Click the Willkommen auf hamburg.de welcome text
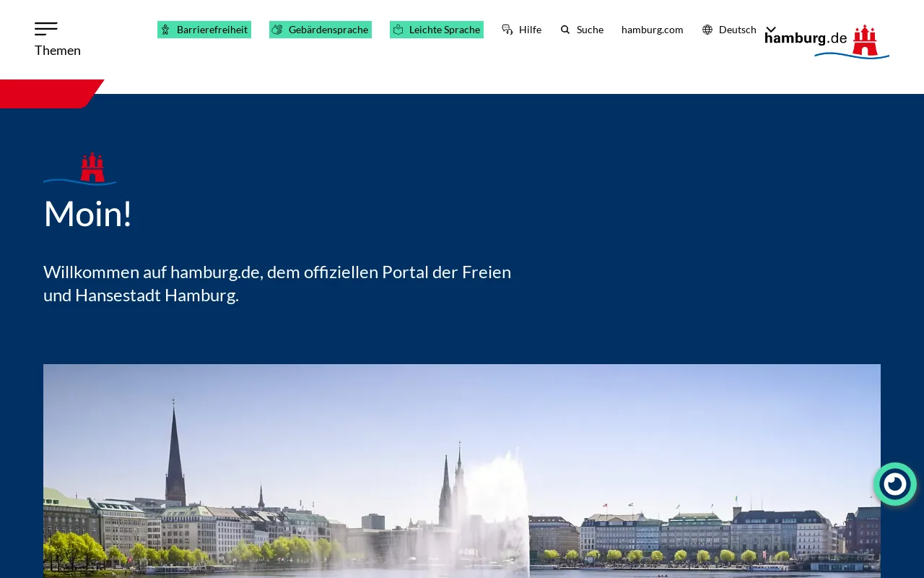Image resolution: width=924 pixels, height=578 pixels. click(x=277, y=283)
